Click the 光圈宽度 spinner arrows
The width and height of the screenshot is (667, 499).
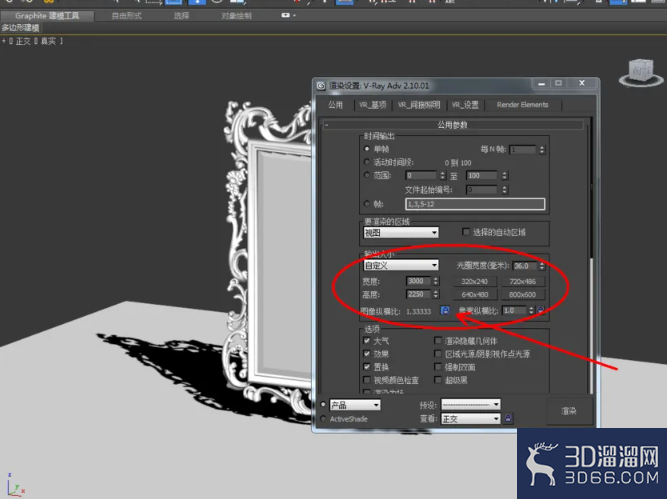point(542,266)
